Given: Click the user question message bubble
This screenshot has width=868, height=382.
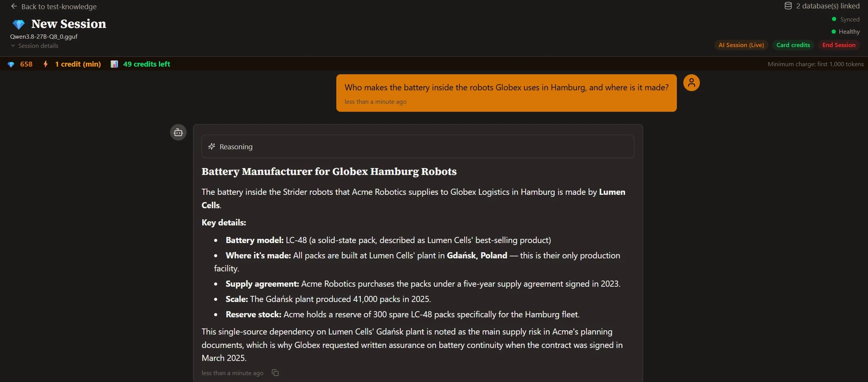Looking at the screenshot, I should click(506, 93).
